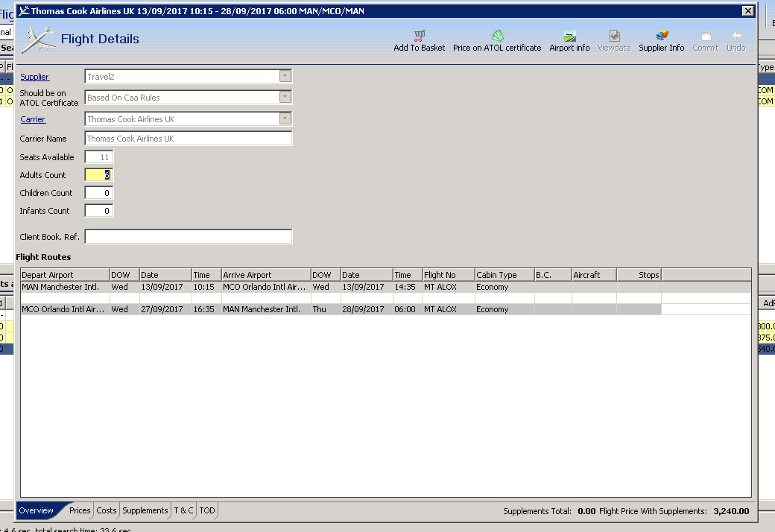Click the Commit toolbar icon
Viewport: 775px width, 532px height.
706,36
